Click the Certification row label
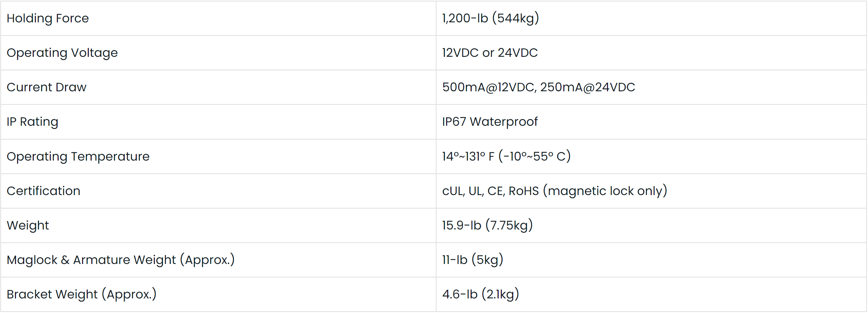The height and width of the screenshot is (313, 868). pyautogui.click(x=43, y=191)
